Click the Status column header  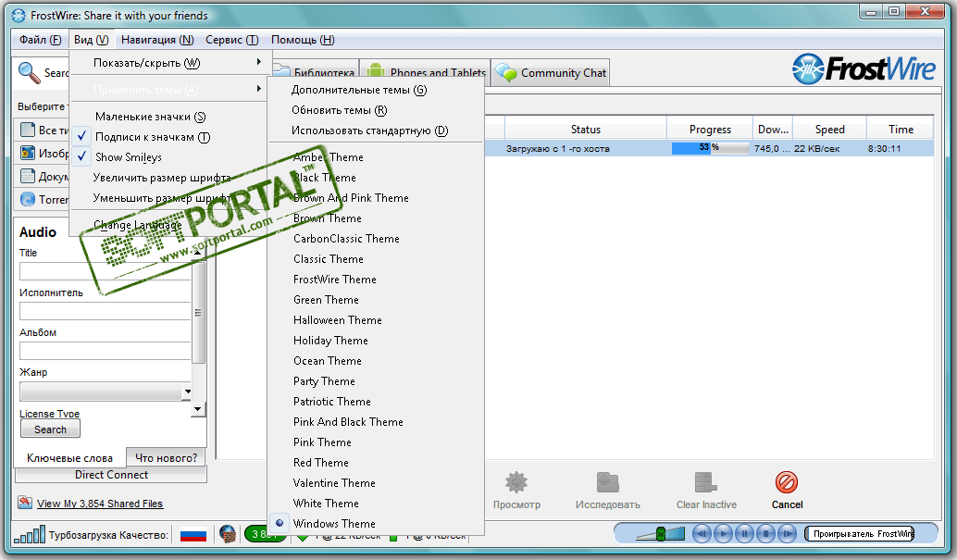(585, 130)
